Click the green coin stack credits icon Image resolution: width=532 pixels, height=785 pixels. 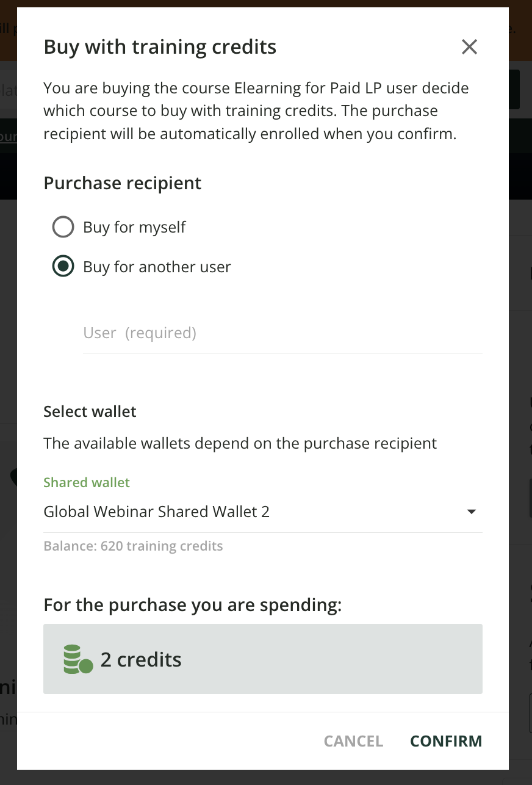tap(77, 659)
